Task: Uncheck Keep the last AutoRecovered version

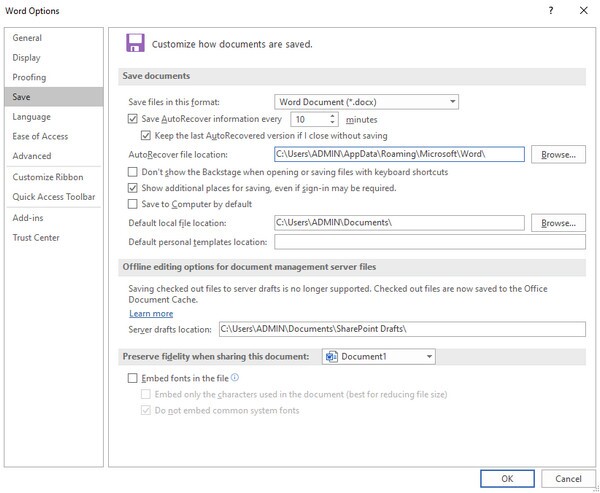Action: pos(147,135)
